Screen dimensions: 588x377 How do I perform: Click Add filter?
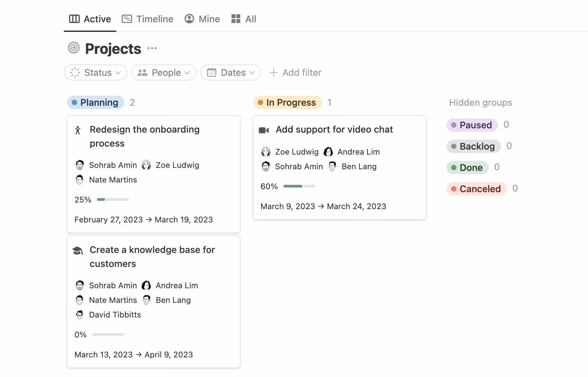(295, 72)
